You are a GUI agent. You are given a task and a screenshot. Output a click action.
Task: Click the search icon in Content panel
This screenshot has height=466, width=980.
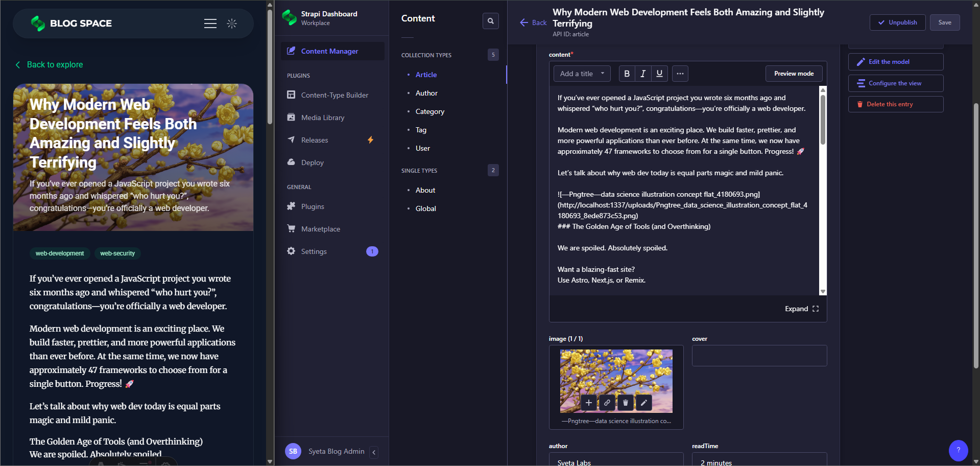click(x=490, y=21)
